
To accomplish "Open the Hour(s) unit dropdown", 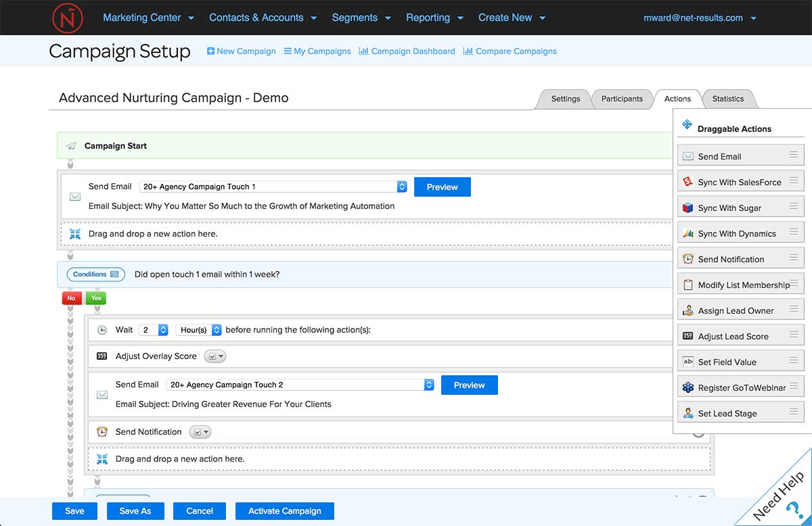I will click(198, 330).
